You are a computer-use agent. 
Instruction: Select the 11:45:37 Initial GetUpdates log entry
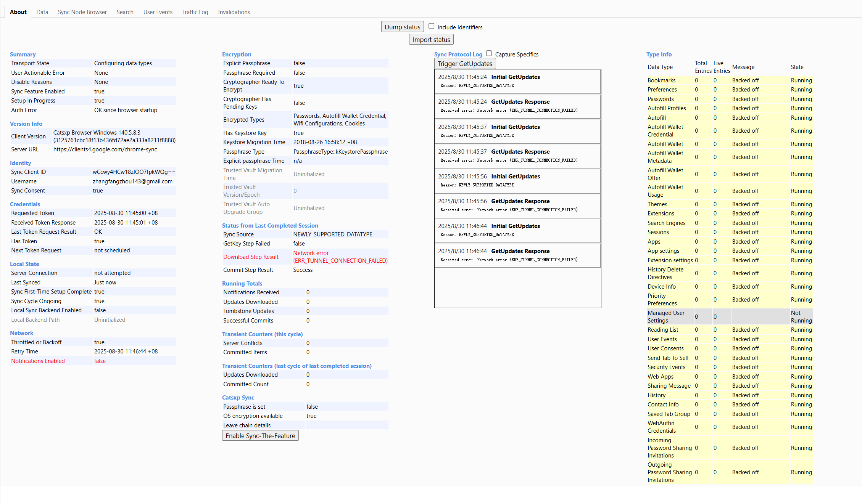[517, 131]
